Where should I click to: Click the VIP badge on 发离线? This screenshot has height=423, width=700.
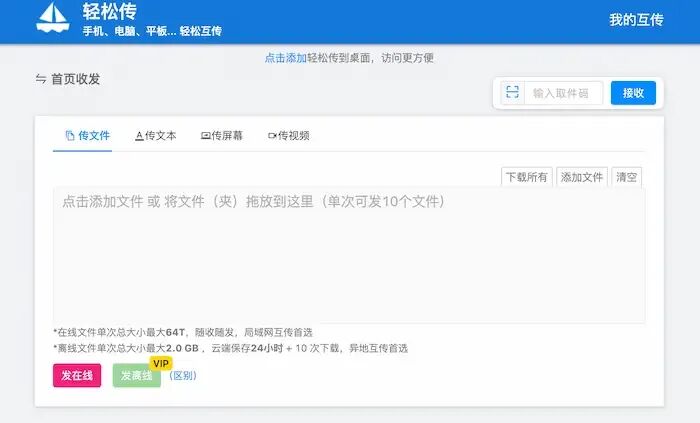click(161, 364)
